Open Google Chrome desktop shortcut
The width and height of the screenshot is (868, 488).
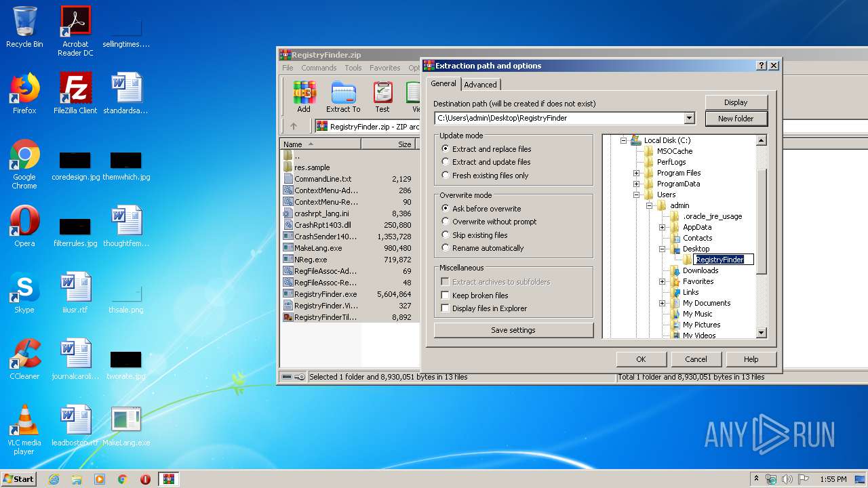coord(24,165)
